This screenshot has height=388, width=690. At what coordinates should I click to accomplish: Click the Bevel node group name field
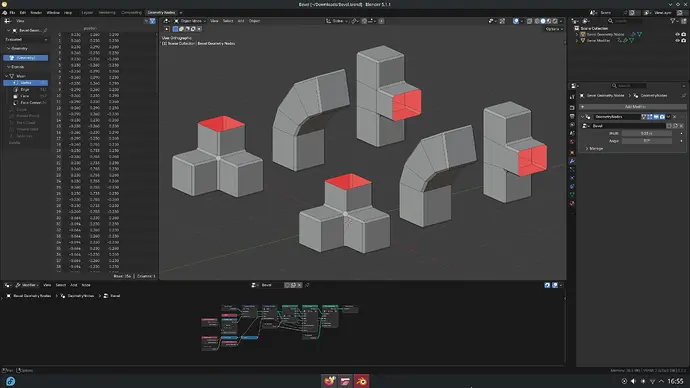coord(272,285)
